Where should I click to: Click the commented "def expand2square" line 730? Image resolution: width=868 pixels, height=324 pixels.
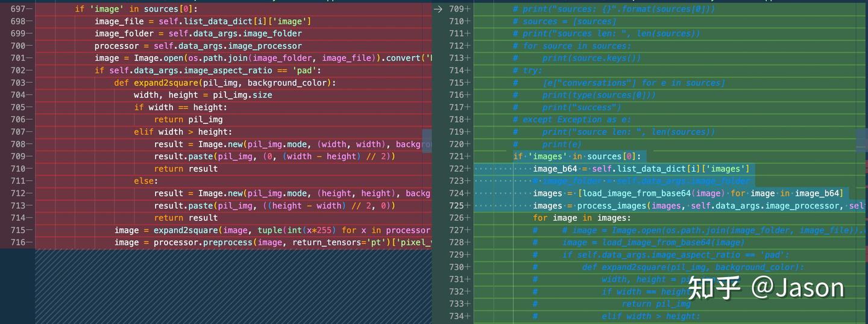pos(668,267)
